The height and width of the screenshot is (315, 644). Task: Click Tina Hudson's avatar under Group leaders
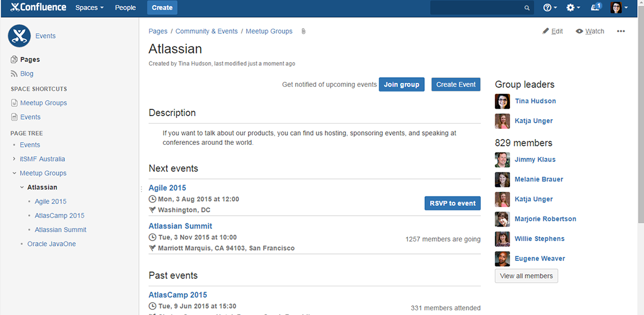pos(503,101)
